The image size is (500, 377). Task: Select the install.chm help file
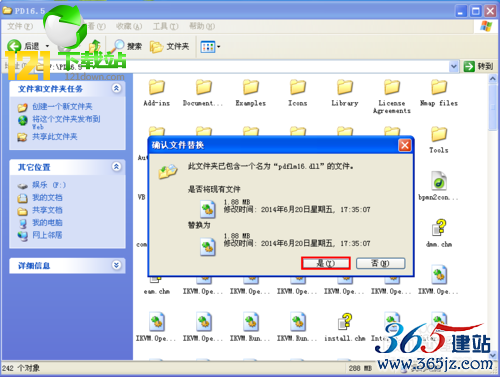pos(345,327)
